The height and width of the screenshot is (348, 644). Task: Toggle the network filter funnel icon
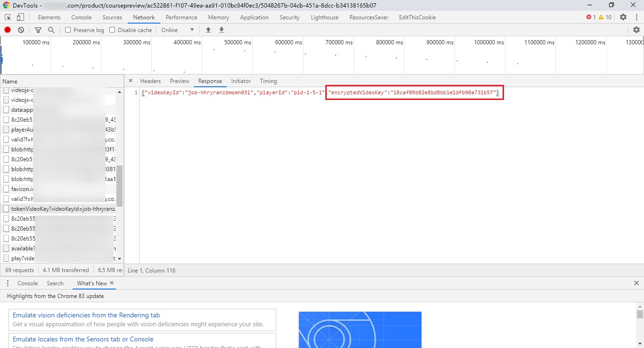pos(38,30)
